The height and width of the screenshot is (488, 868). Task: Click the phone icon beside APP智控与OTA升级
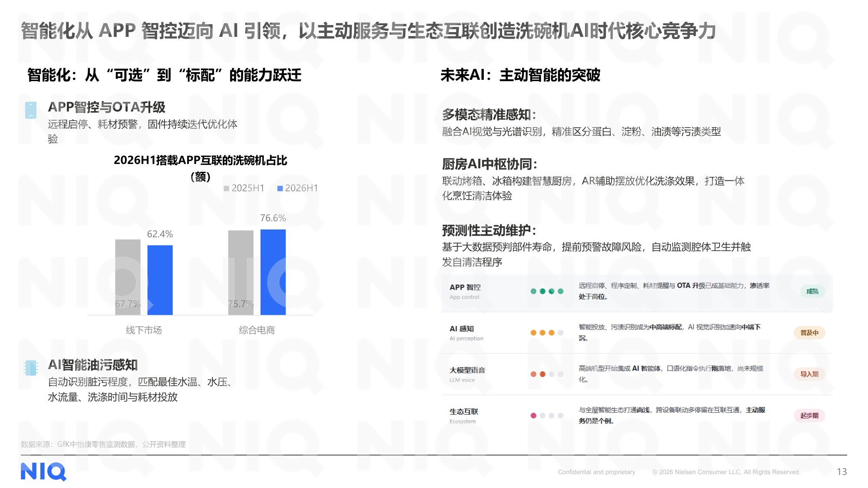[x=31, y=110]
